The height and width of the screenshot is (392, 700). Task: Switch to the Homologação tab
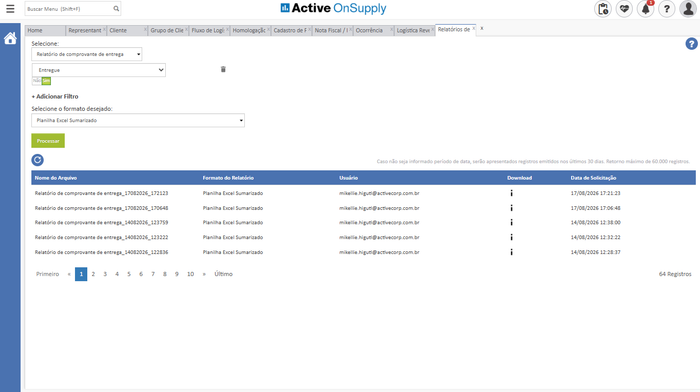(x=249, y=30)
